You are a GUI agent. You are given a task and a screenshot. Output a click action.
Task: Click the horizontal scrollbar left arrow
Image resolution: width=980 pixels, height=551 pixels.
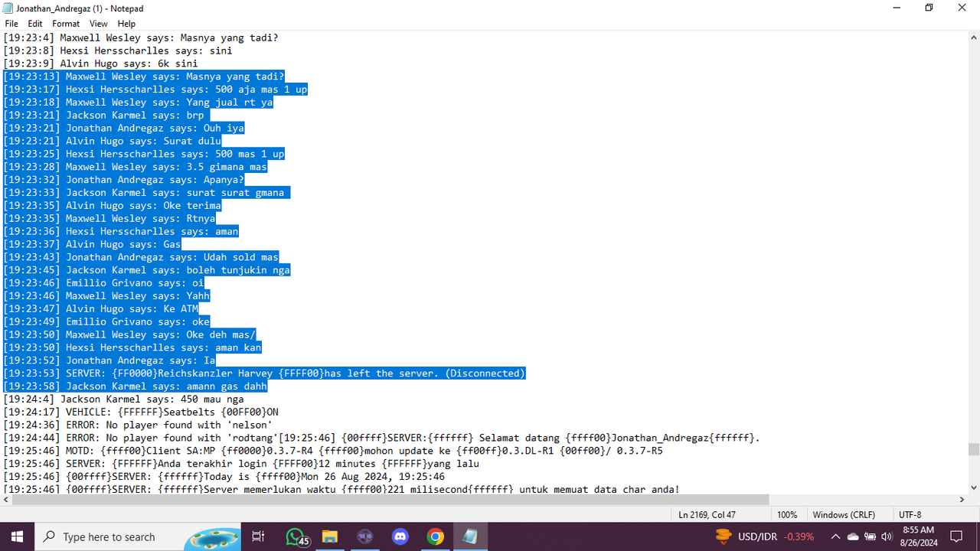(x=6, y=499)
